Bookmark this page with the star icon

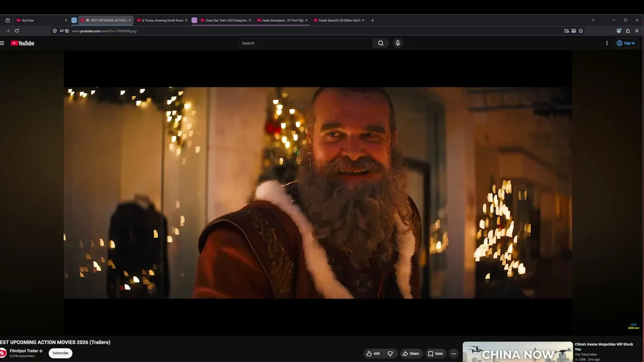pos(581,31)
